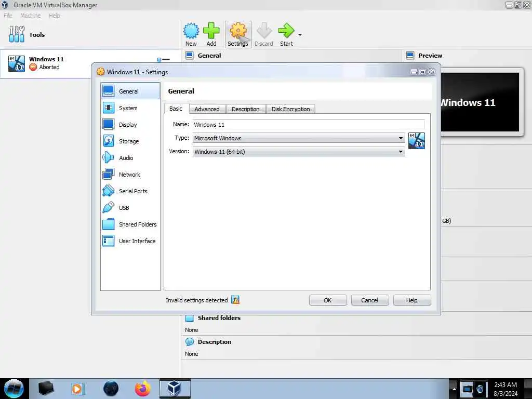532x399 pixels.
Task: Click the Shared folders section header
Action: (219, 318)
